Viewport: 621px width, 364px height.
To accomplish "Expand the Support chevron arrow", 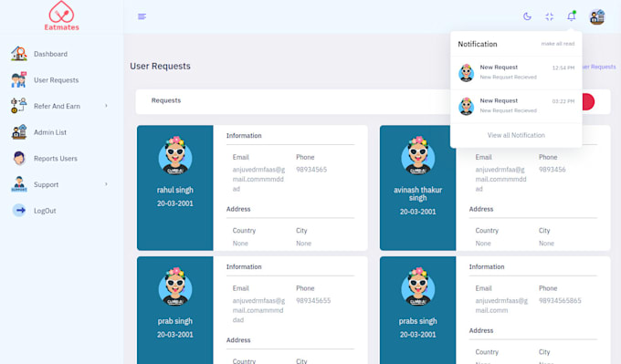I will pyautogui.click(x=106, y=184).
